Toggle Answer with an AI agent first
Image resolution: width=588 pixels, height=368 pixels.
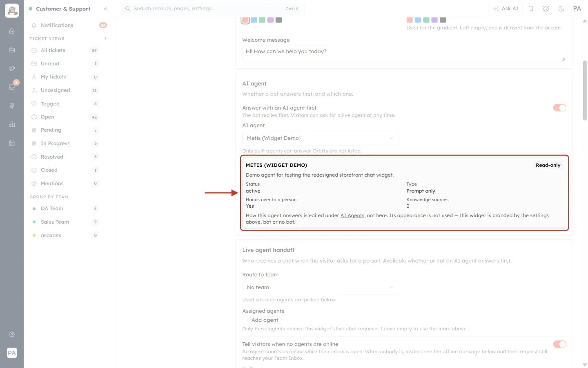(559, 108)
